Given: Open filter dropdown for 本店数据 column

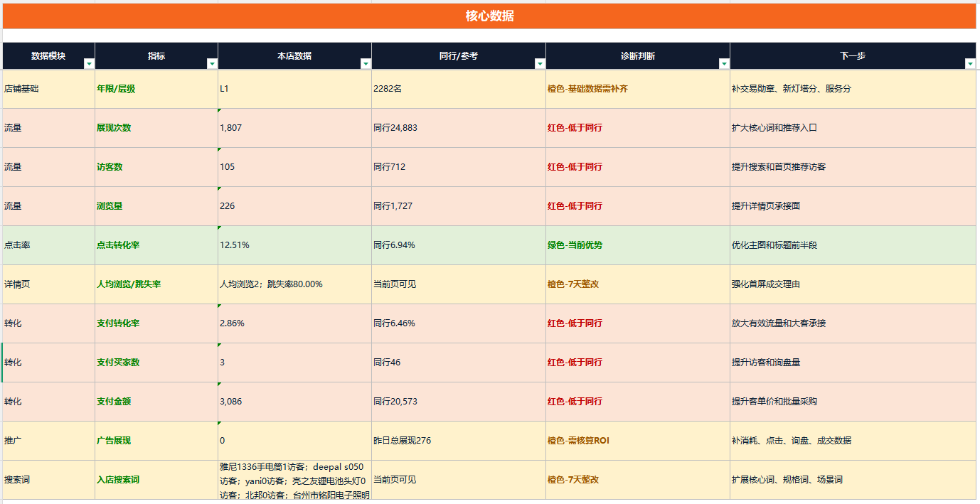Looking at the screenshot, I should tap(366, 64).
